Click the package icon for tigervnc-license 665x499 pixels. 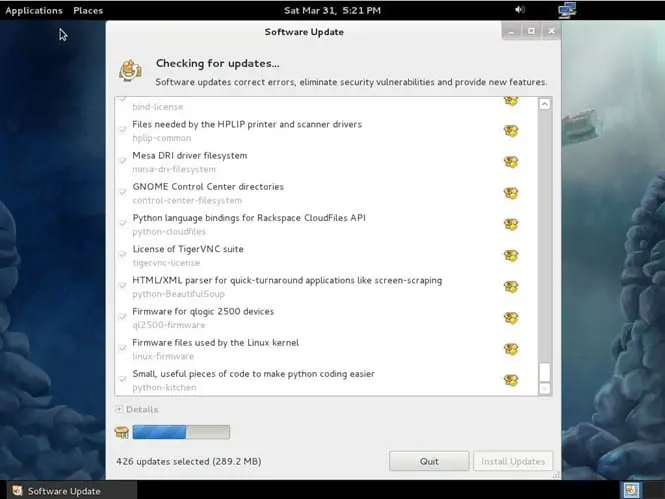[x=511, y=255]
